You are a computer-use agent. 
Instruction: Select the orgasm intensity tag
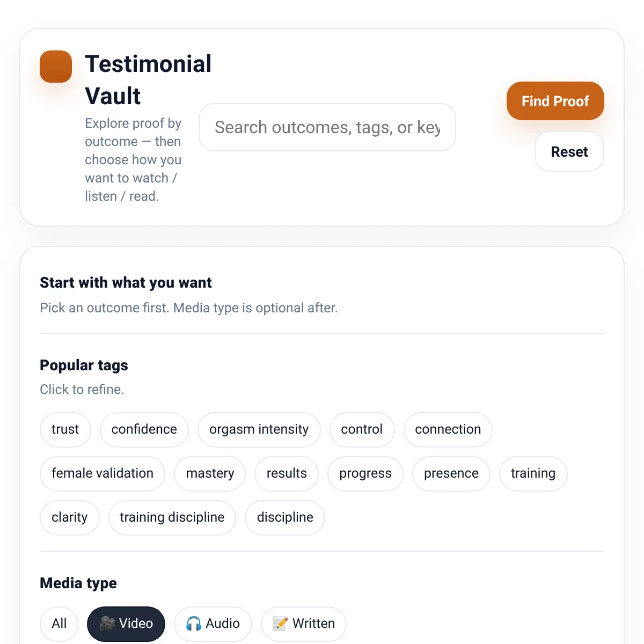tap(259, 429)
